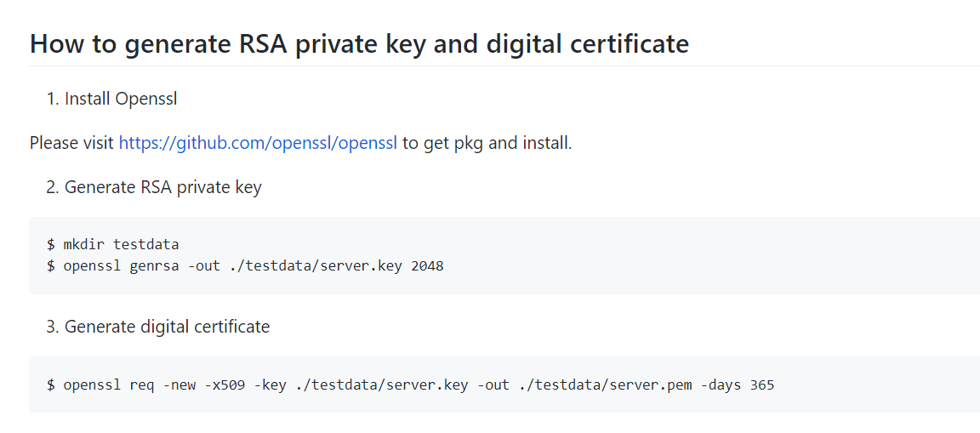The height and width of the screenshot is (433, 980).
Task: Click the "mkdir testdata" command line
Action: (x=113, y=245)
